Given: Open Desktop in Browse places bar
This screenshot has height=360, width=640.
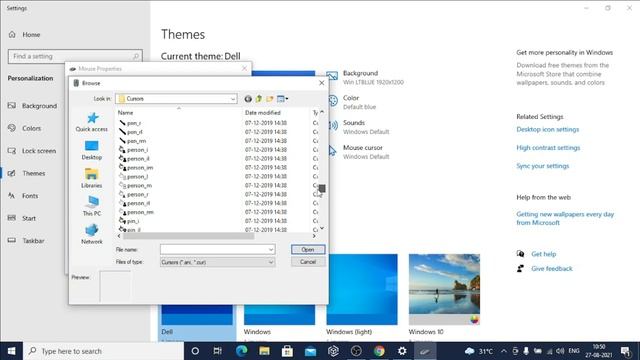Looking at the screenshot, I should tap(92, 150).
